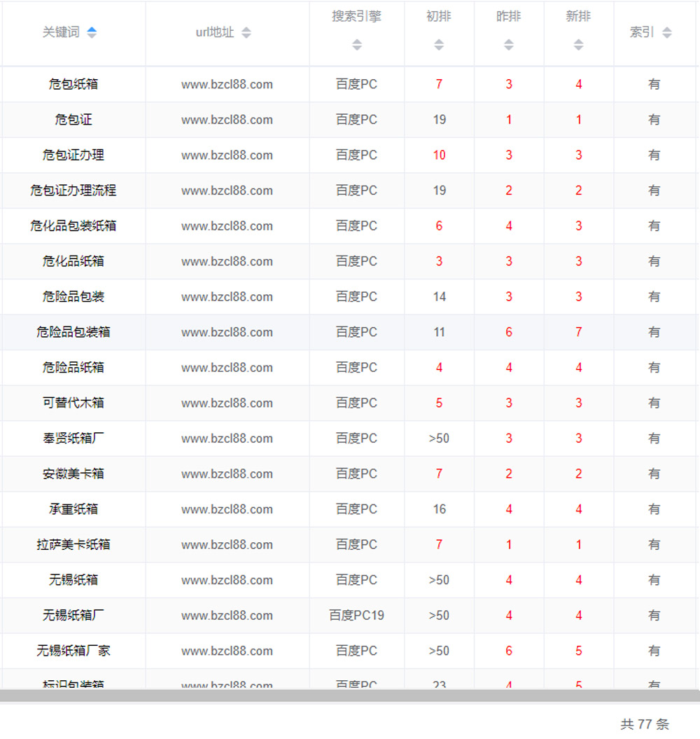Click the 拉萨美卡纸箱 keyword cell
The image size is (700, 739).
73,544
